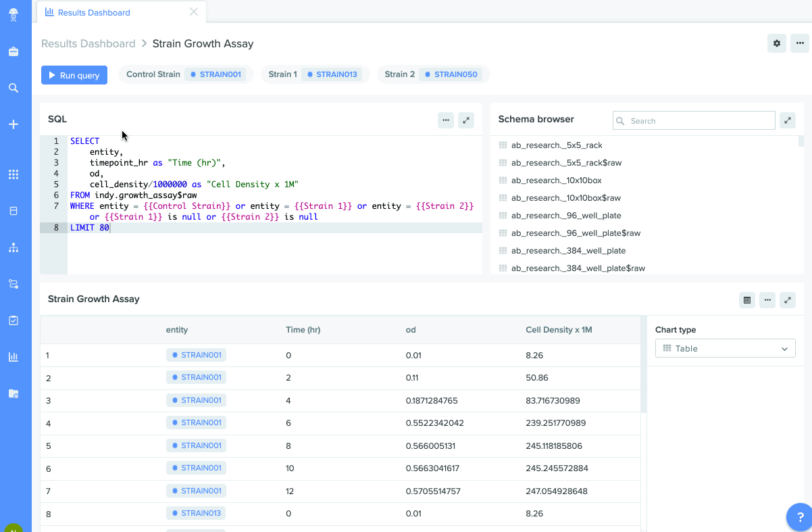812x532 pixels.
Task: Click the entity column header
Action: (x=177, y=330)
